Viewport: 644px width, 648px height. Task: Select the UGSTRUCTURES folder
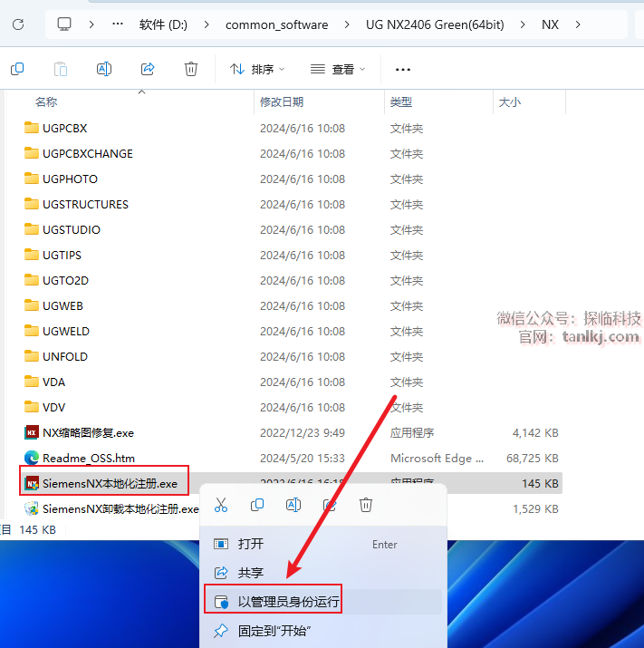(x=76, y=204)
